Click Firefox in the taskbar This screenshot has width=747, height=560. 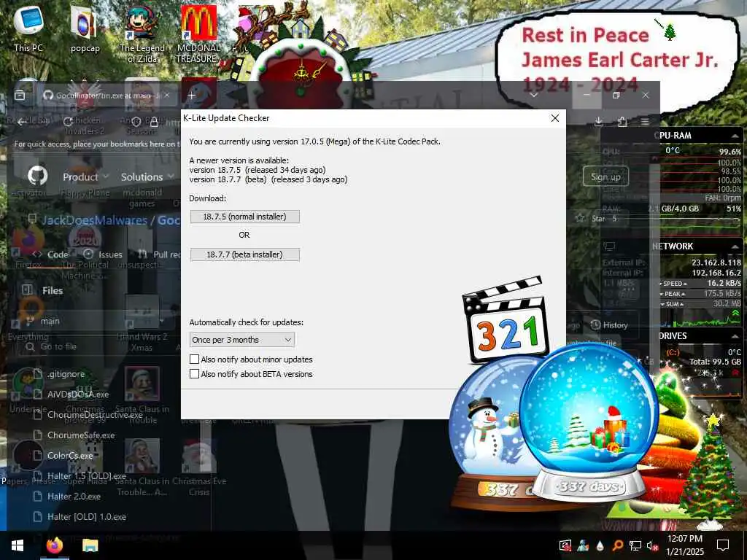pos(54,545)
